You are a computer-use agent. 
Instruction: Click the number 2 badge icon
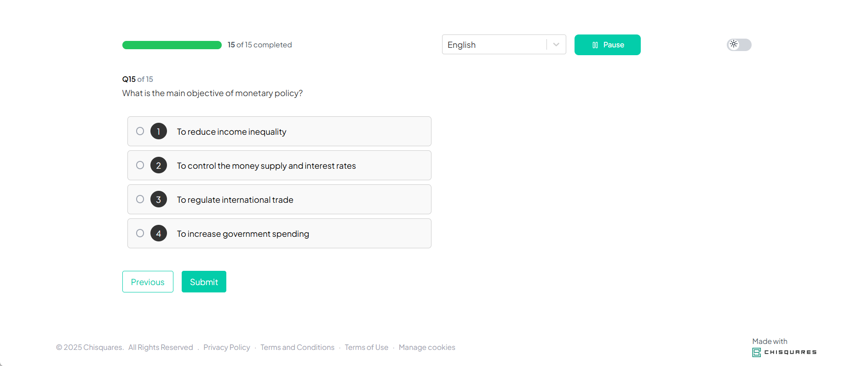click(159, 166)
